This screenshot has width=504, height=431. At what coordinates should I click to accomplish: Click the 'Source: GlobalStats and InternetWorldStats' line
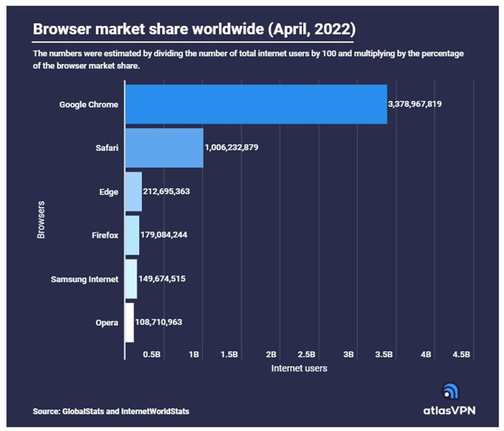coord(111,411)
